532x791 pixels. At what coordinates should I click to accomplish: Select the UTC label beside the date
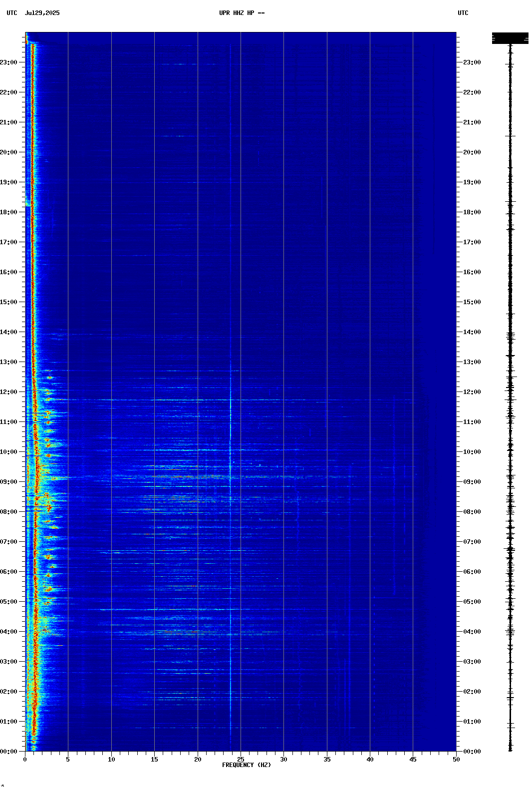(12, 13)
